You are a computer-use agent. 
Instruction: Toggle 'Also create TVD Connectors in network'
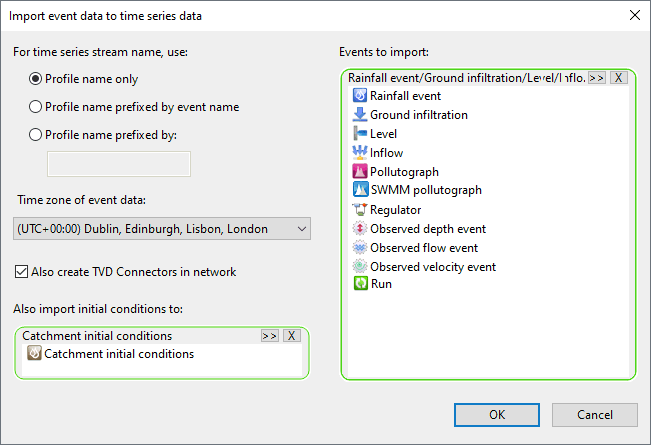(x=23, y=272)
